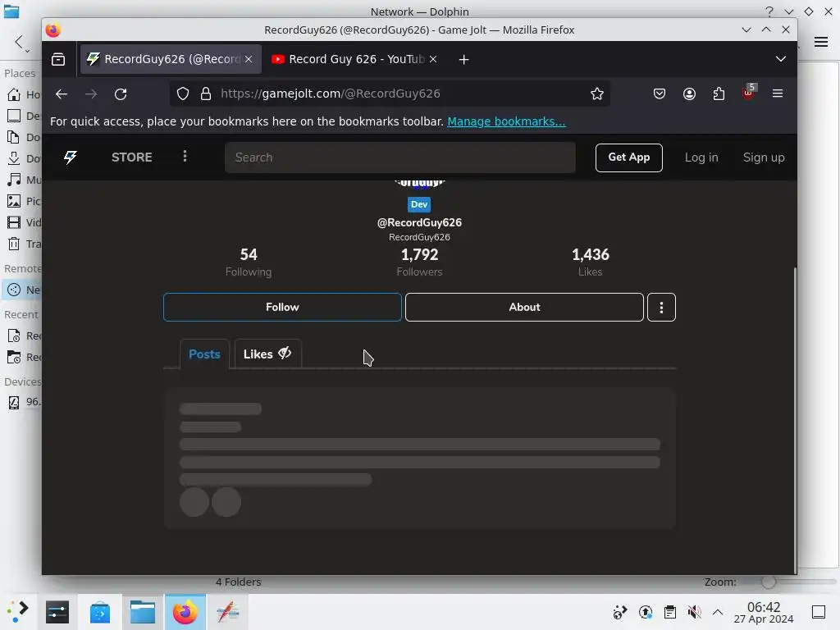
Task: Open the Pocket save icon
Action: click(660, 94)
